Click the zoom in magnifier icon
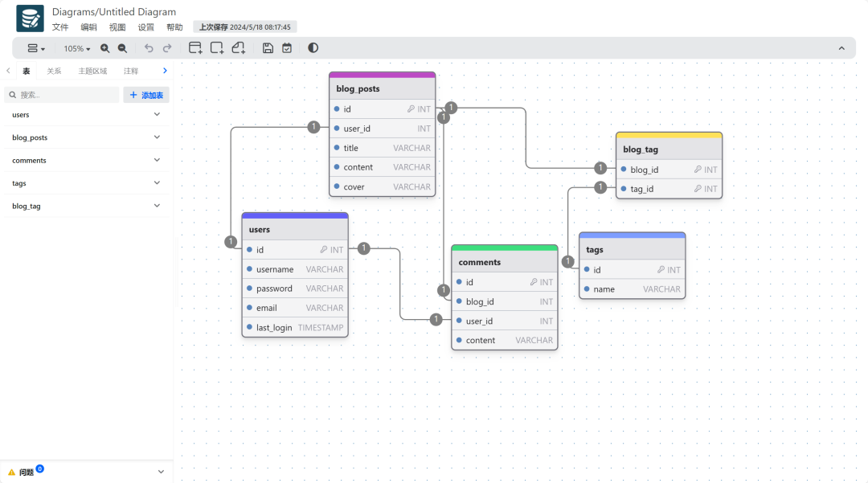The image size is (868, 483). pyautogui.click(x=105, y=48)
